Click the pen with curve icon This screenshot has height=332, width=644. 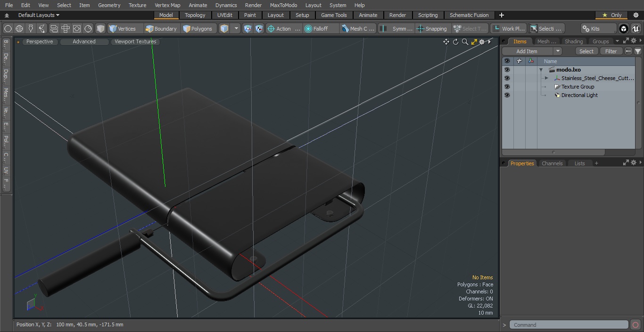[x=42, y=29]
